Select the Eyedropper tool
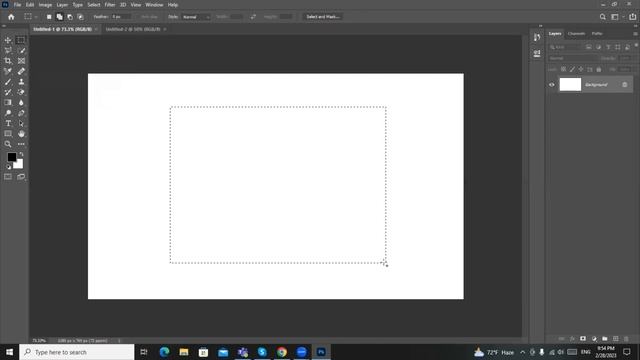Screen dimensions: 640x360 point(8,71)
